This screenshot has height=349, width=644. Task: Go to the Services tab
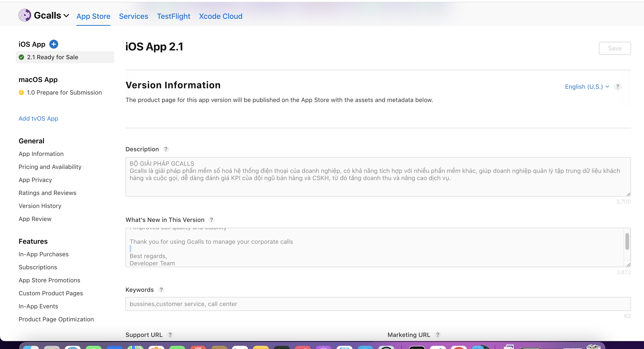(134, 16)
